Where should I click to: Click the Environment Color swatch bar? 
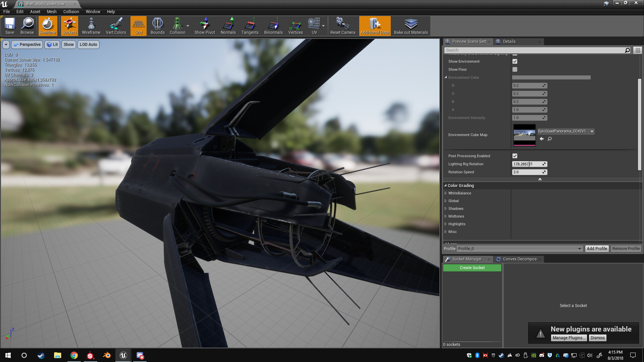coord(551,77)
